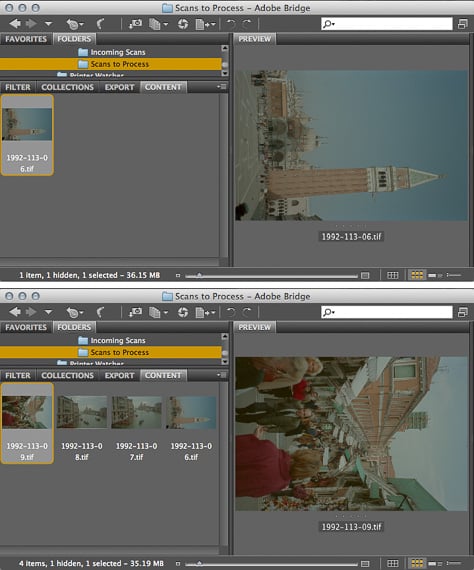The height and width of the screenshot is (570, 474).
Task: Open Favorites tab in the 4-items window
Action: click(26, 327)
